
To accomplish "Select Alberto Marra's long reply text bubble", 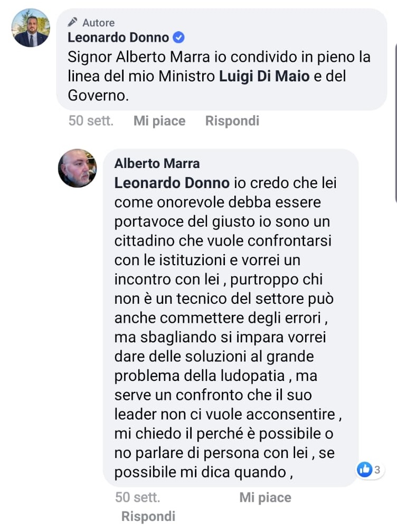I will (x=231, y=318).
